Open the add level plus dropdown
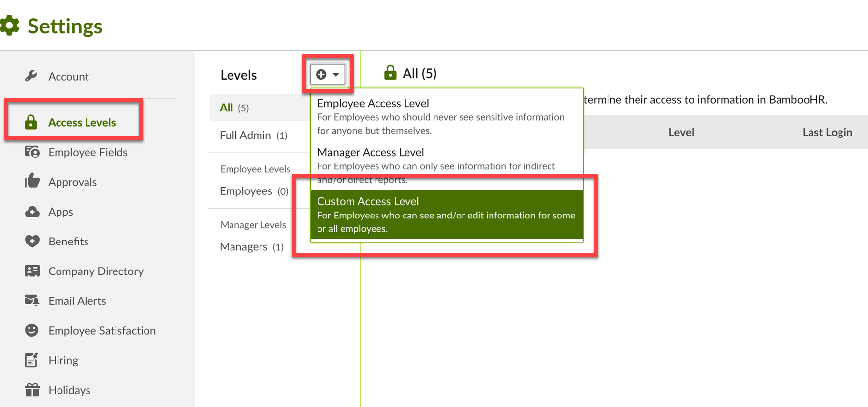 pyautogui.click(x=327, y=74)
